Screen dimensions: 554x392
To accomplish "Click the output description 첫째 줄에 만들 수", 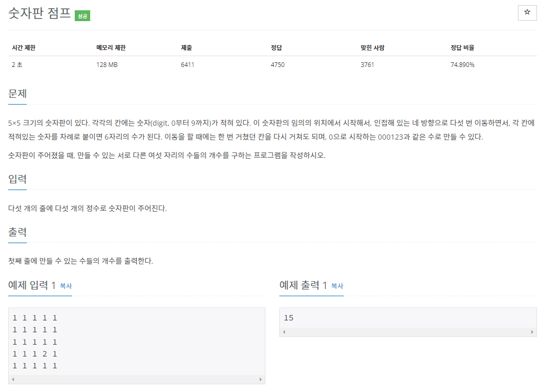I will tap(80, 261).
